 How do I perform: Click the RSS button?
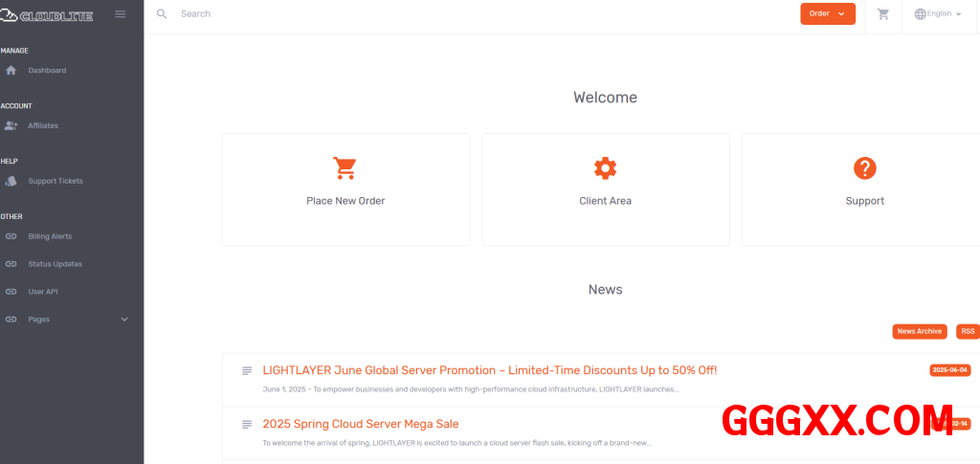pyautogui.click(x=968, y=331)
